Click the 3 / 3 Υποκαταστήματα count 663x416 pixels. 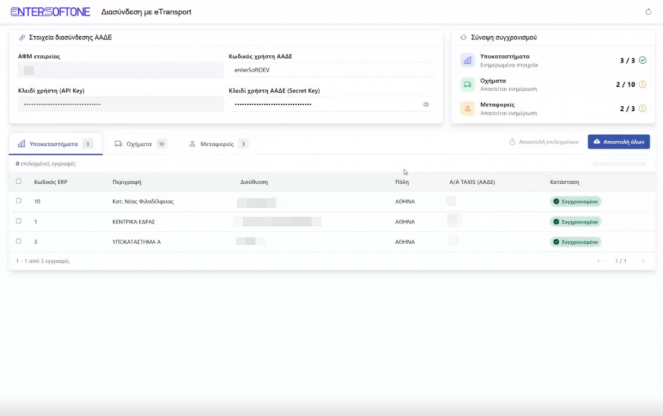(627, 60)
